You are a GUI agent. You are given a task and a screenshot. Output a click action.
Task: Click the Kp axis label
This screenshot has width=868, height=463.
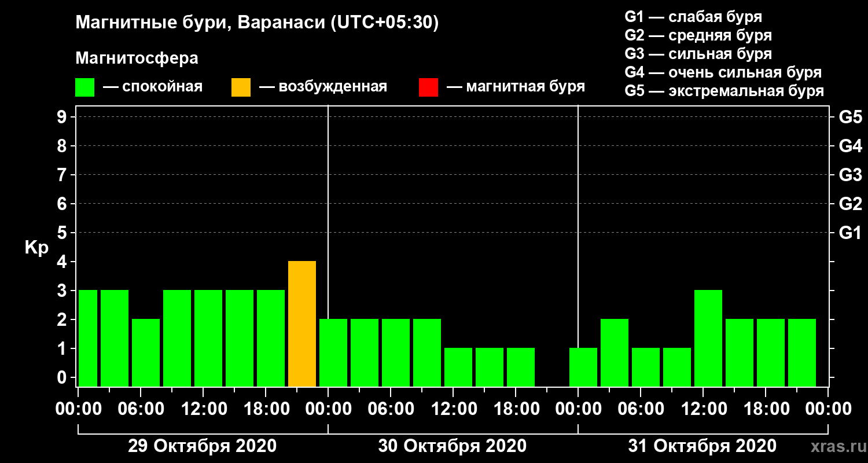36,248
